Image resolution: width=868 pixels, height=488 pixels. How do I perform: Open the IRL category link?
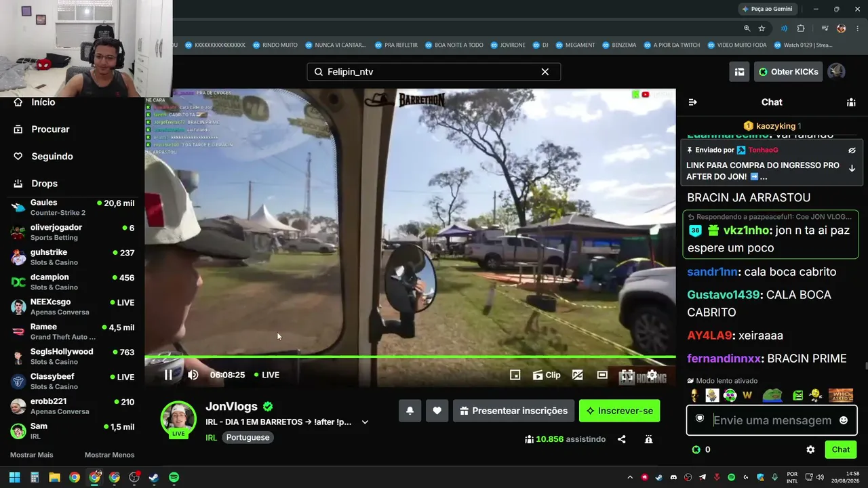(x=211, y=438)
